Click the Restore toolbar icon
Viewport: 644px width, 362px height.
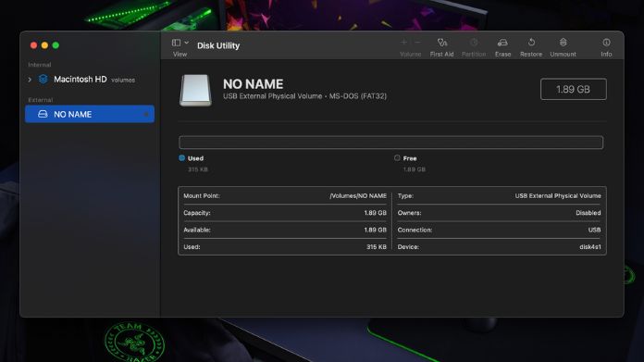tap(531, 43)
